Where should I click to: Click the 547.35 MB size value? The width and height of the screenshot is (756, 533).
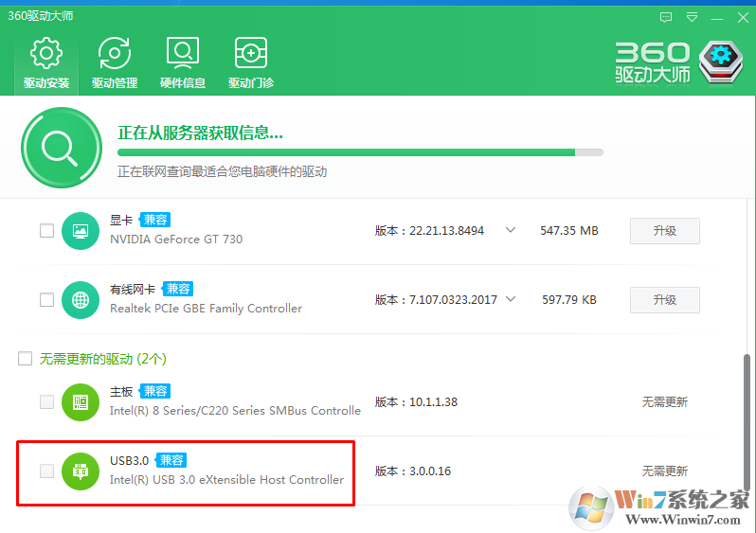[x=569, y=231]
